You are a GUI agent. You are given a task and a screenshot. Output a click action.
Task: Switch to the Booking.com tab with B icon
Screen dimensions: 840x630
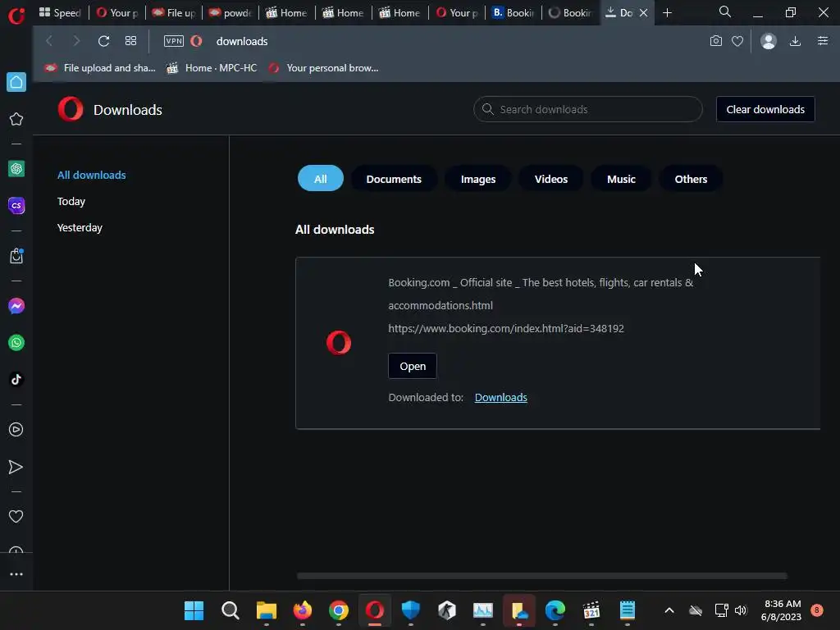click(514, 12)
